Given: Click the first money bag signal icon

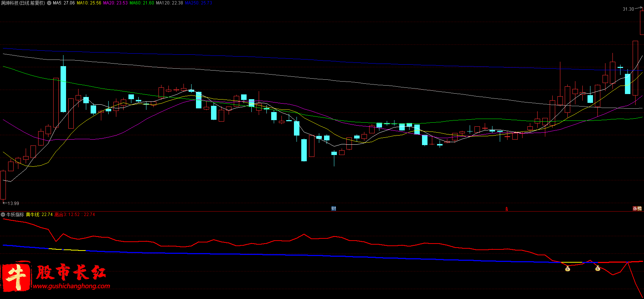Looking at the screenshot, I should 568,269.
